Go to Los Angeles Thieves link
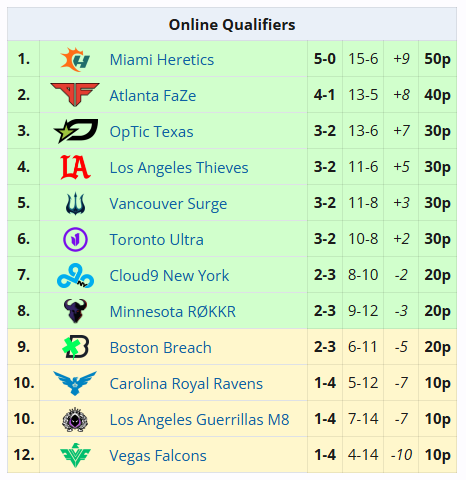This screenshot has height=480, width=466. tap(179, 168)
